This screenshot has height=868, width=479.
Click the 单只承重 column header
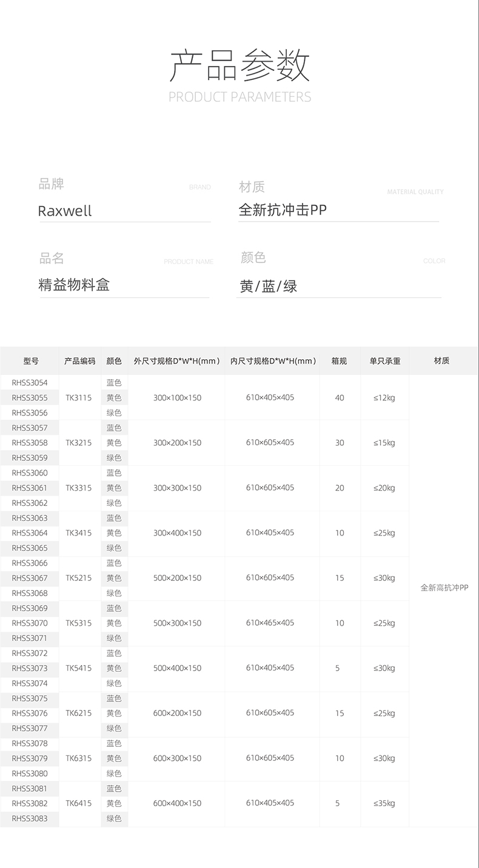[384, 361]
